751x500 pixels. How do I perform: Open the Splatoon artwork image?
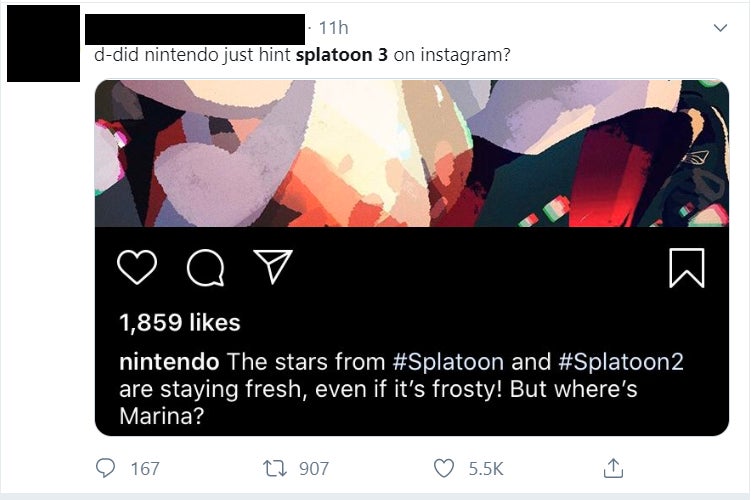[411, 153]
